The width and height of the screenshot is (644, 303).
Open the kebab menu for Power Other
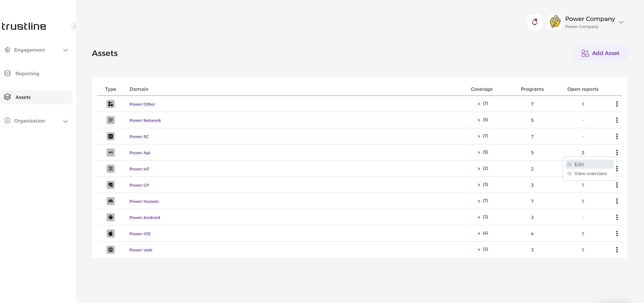point(617,104)
